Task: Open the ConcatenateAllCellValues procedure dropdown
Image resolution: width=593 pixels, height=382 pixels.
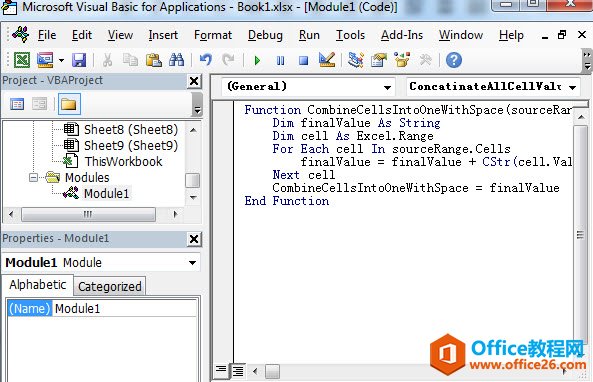Action: tap(493, 87)
